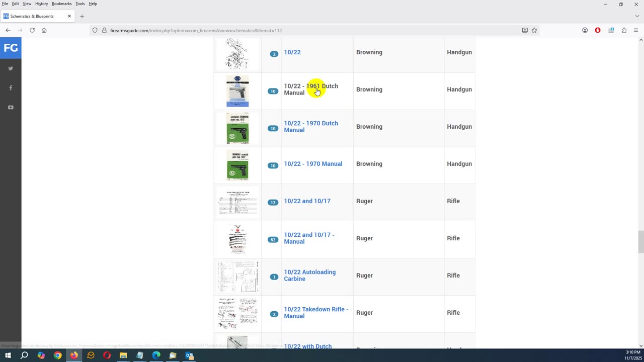
Task: Click the 10/22 Takedown Rifle thumbnail
Action: (x=237, y=313)
